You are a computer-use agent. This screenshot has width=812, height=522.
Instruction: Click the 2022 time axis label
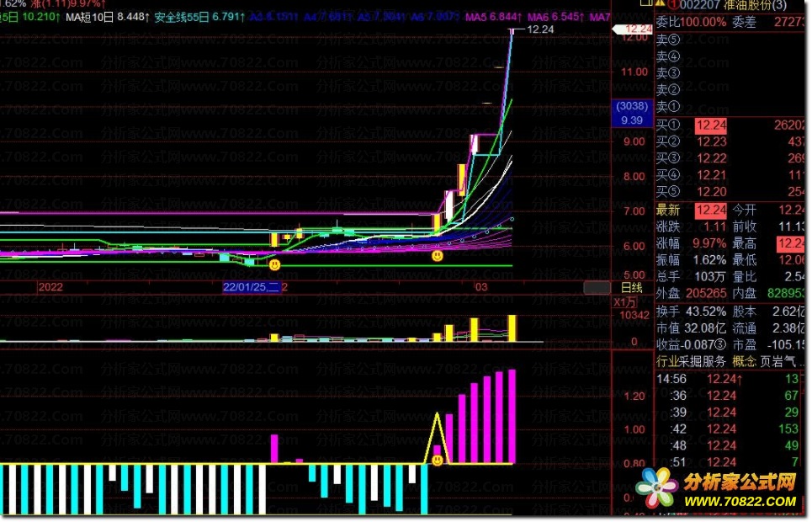click(50, 286)
